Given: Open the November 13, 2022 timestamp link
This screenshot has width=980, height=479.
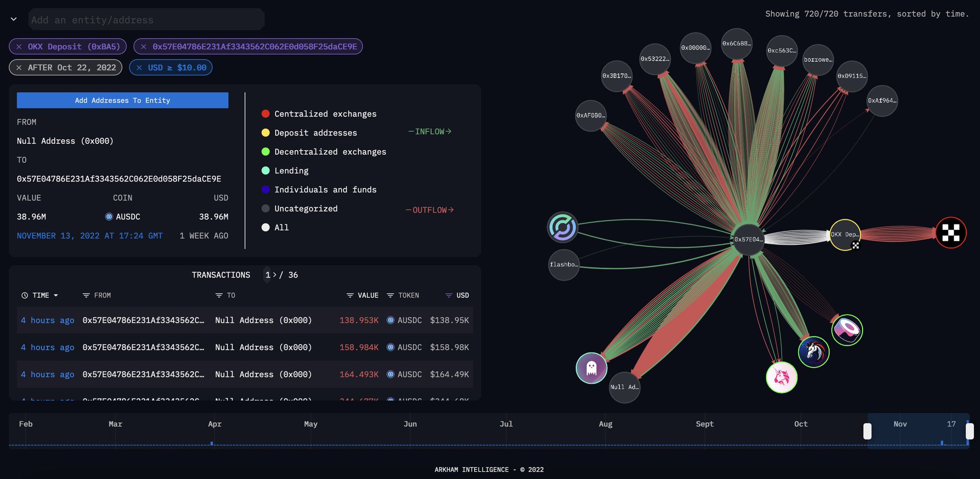Looking at the screenshot, I should coord(89,236).
